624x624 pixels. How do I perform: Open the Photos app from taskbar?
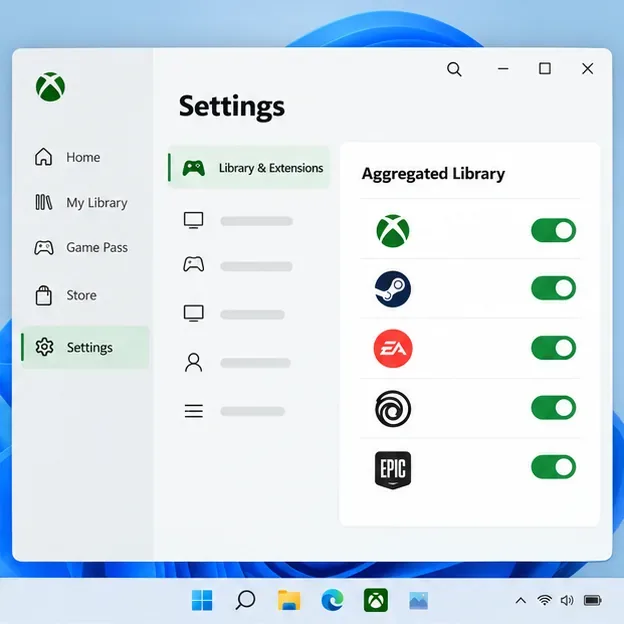418,601
